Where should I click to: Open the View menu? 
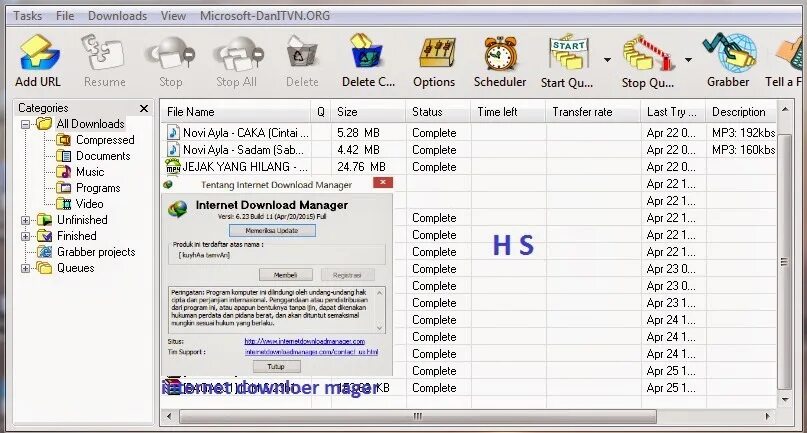point(173,16)
